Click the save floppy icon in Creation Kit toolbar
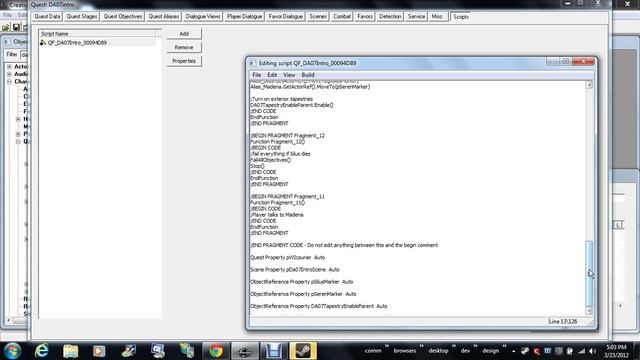This screenshot has height=360, width=640. [16, 27]
